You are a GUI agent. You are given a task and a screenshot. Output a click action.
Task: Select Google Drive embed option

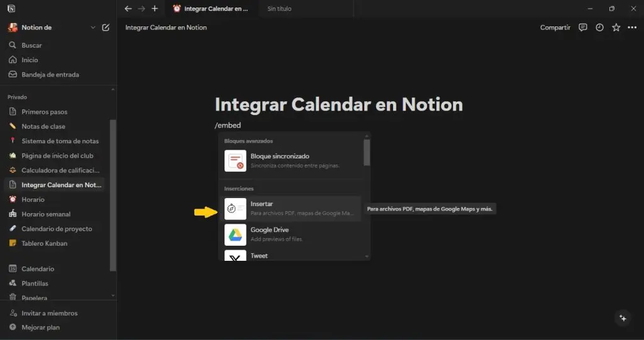[x=290, y=234]
